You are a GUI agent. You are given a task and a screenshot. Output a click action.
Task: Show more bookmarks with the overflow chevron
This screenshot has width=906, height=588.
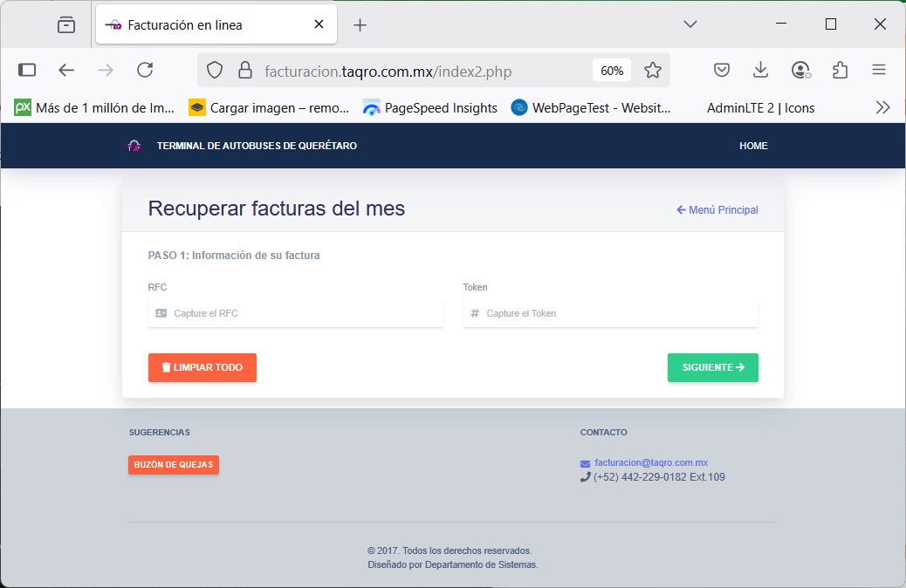tap(882, 107)
